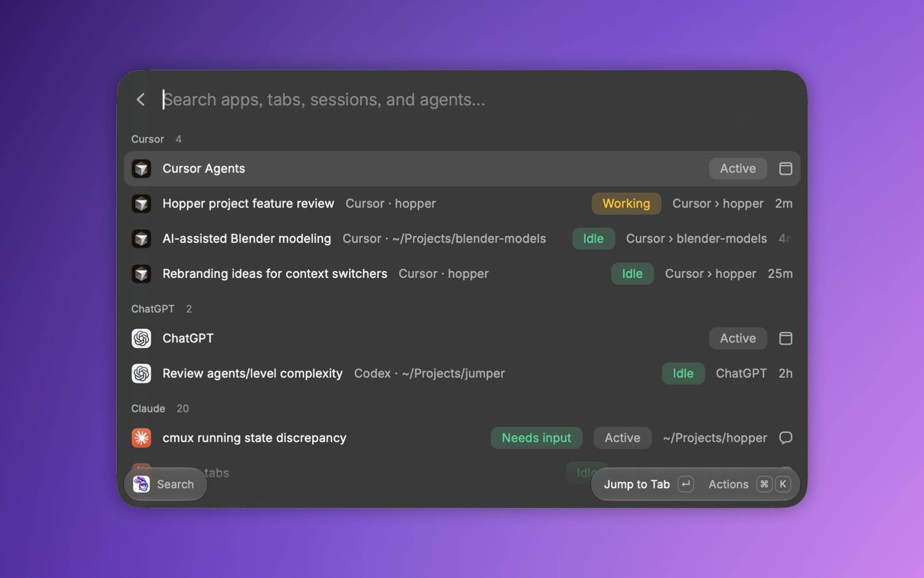Click the 2h timestamp on Codex row
This screenshot has width=924, height=578.
pos(785,373)
